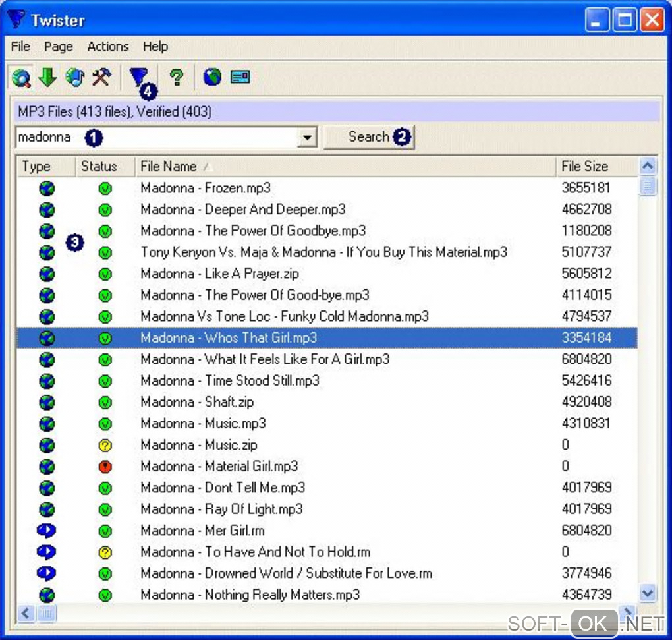Viewport: 672px width, 640px height.
Task: Click the yellow status icon for Music.zip
Action: point(105,446)
